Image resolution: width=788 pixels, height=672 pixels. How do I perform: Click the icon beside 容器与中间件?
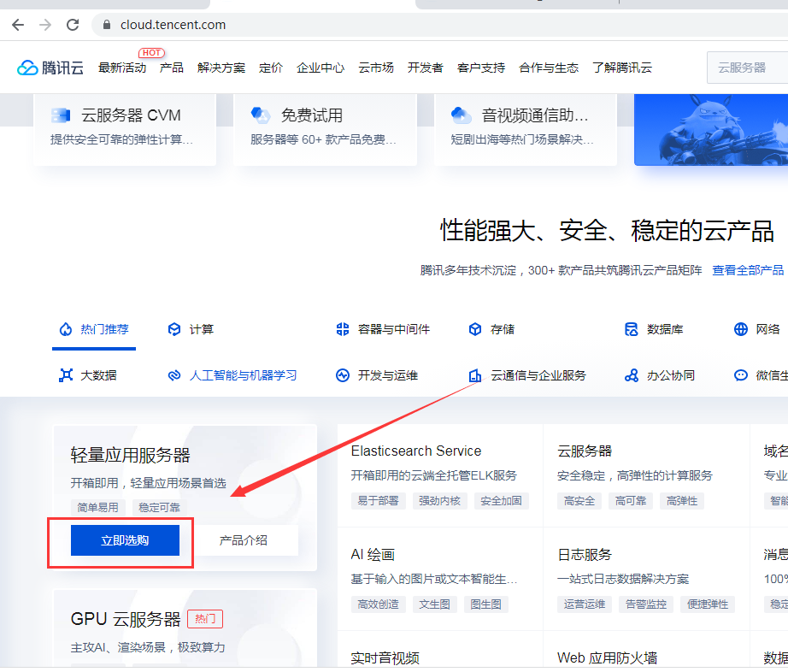pyautogui.click(x=343, y=329)
